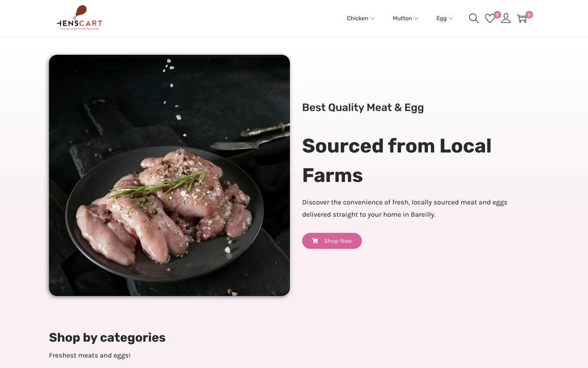The width and height of the screenshot is (588, 368).
Task: Expand the chevron next to Chicken
Action: click(372, 18)
